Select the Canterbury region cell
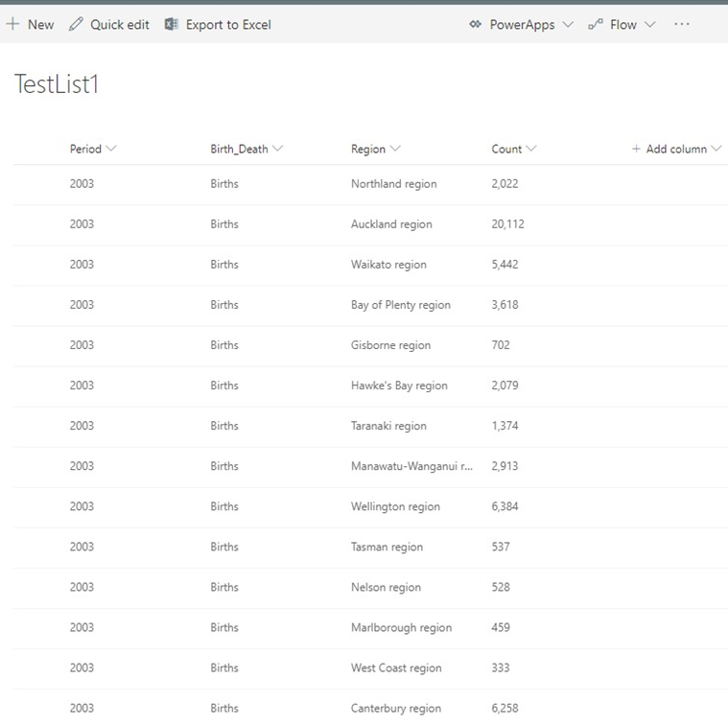Image resolution: width=728 pixels, height=725 pixels. click(x=396, y=709)
